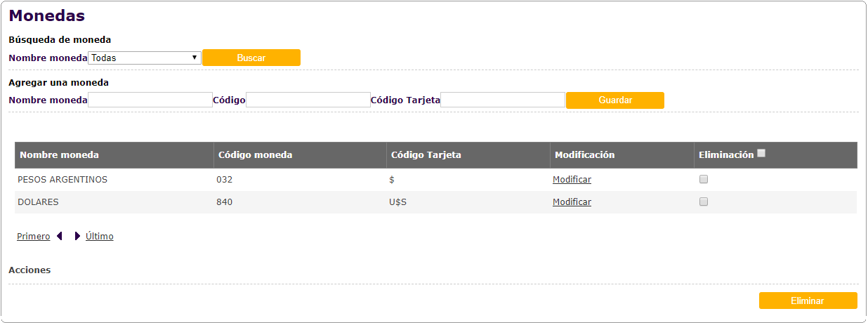Screen dimensions: 868x323
Task: Check the PESOS ARGENTINOS elimination checkbox
Action: [704, 180]
